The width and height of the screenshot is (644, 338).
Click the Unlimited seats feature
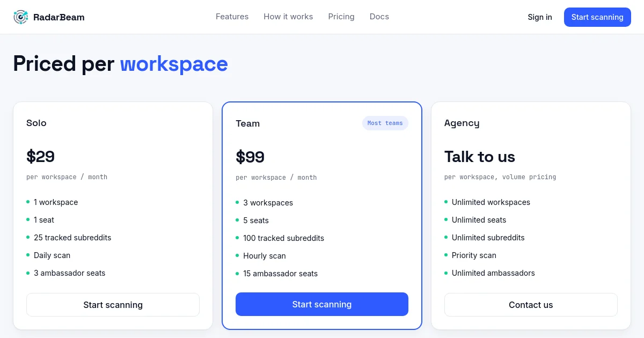click(479, 220)
